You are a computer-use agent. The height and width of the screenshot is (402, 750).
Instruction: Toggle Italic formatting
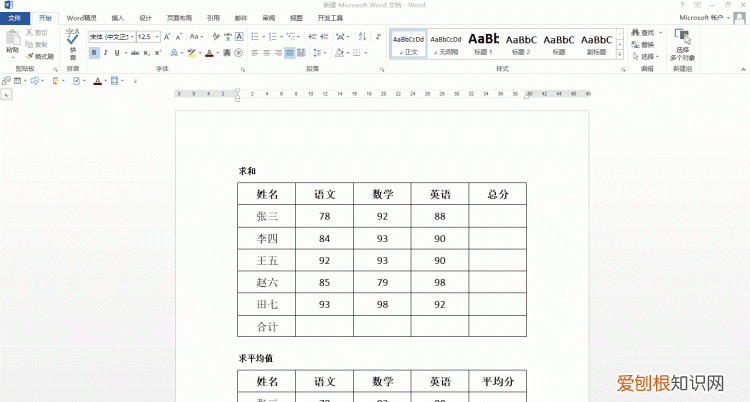[x=106, y=53]
